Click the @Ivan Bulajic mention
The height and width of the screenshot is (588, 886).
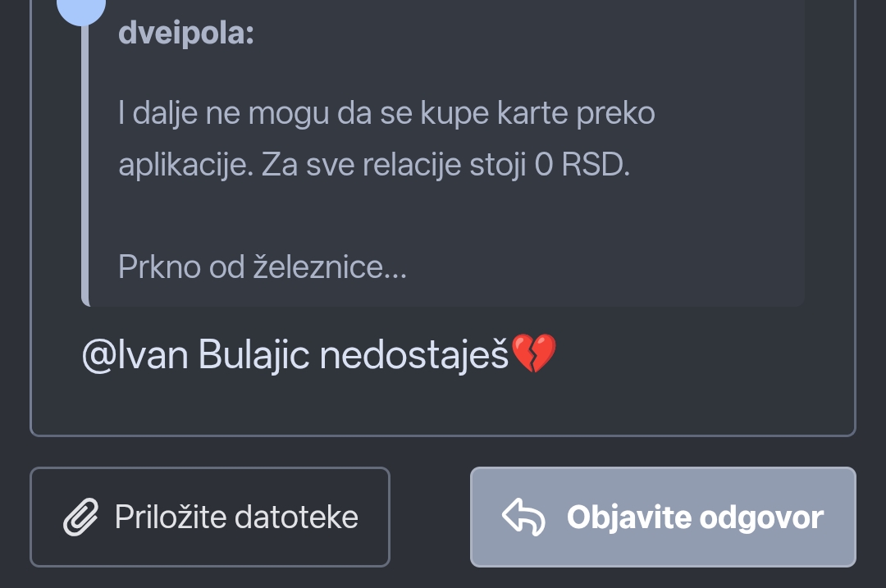click(x=195, y=355)
